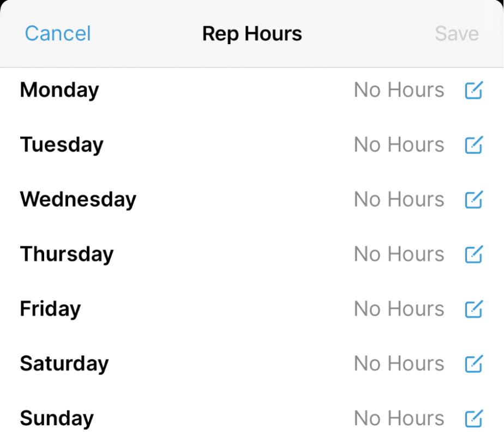Edit Thursday hours via pencil icon
The height and width of the screenshot is (434, 504).
tap(473, 254)
